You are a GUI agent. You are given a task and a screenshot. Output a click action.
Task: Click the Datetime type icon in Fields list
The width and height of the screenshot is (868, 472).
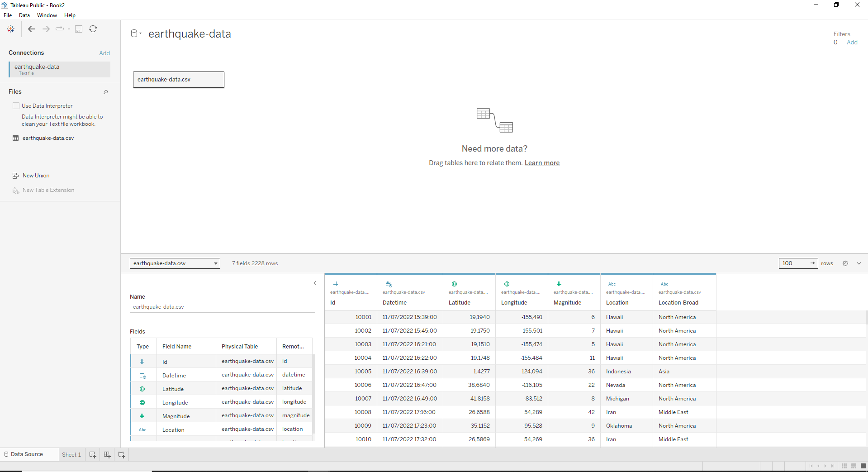tap(142, 376)
